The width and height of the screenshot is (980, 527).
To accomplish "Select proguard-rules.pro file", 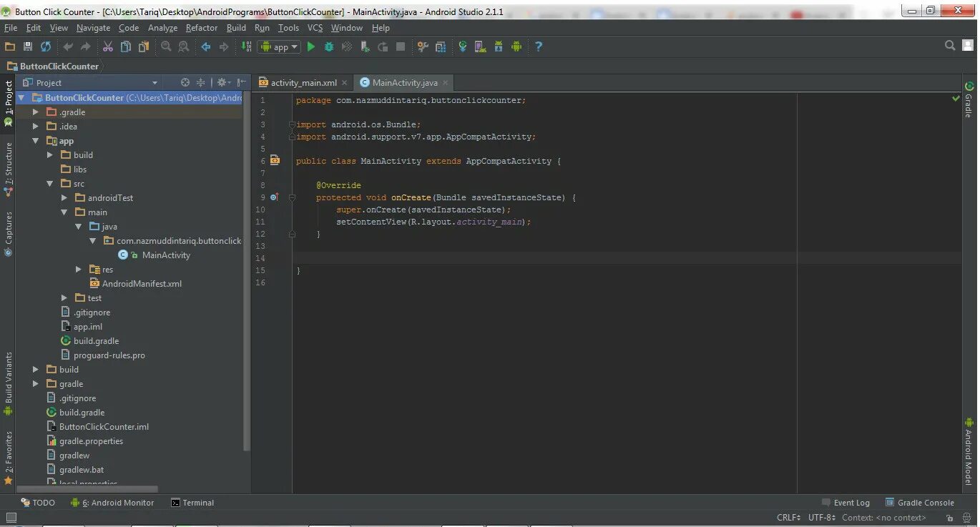I will tap(109, 355).
